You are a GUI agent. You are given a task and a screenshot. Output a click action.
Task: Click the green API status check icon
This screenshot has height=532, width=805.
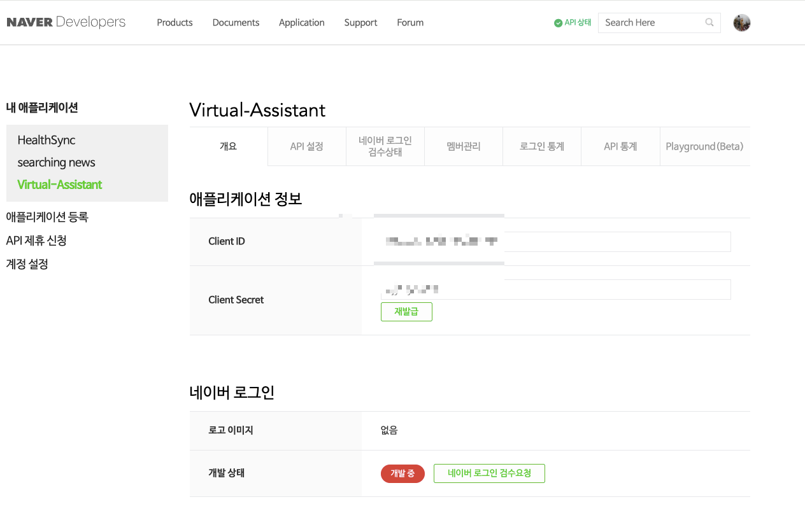(x=558, y=23)
